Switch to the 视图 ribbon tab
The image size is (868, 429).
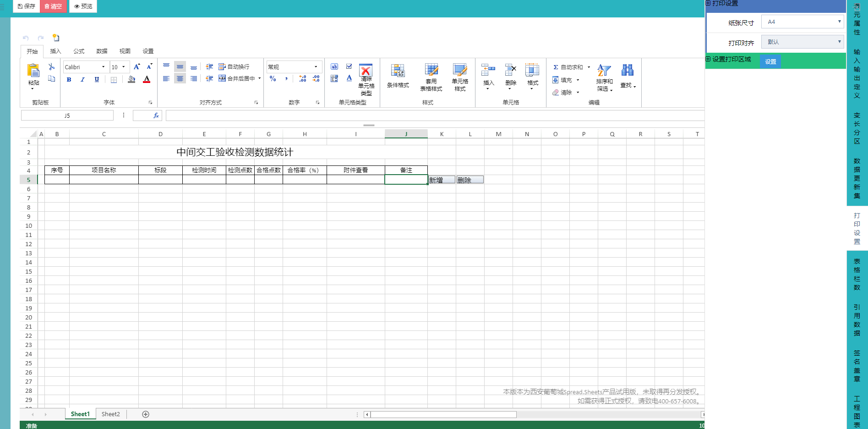(x=125, y=51)
